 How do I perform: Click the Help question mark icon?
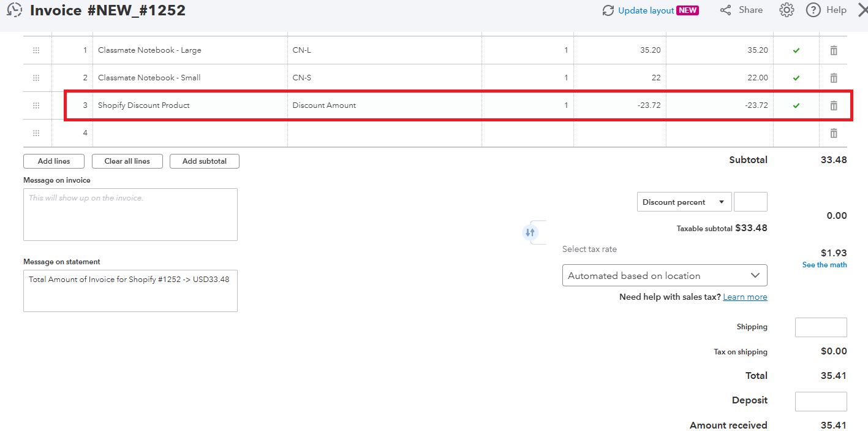(813, 10)
